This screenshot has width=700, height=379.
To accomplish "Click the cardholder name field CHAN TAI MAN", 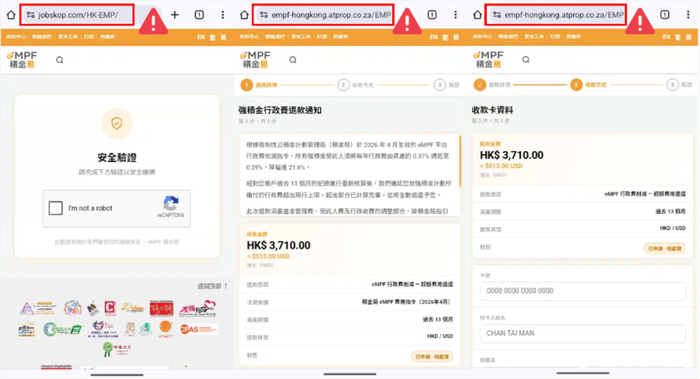I will point(583,333).
